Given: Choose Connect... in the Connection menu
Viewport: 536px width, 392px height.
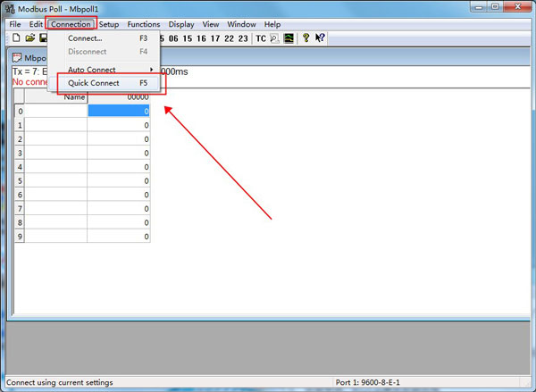Looking at the screenshot, I should tap(86, 38).
